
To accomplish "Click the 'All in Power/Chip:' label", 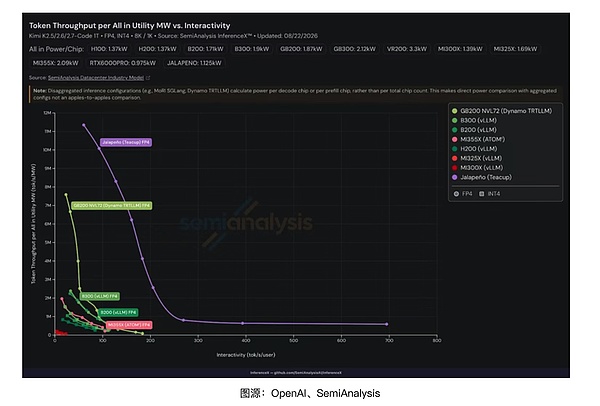I will 56,49.
